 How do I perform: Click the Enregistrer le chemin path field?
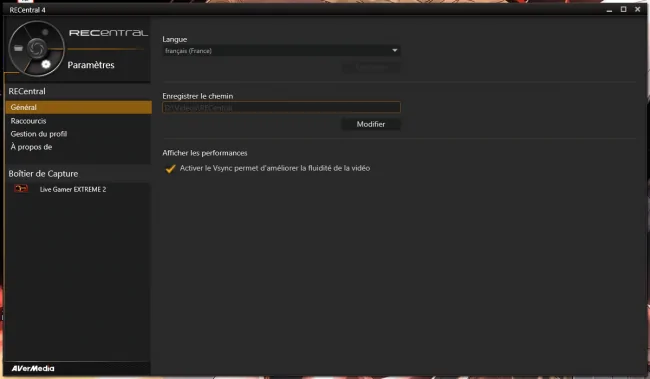[281, 107]
